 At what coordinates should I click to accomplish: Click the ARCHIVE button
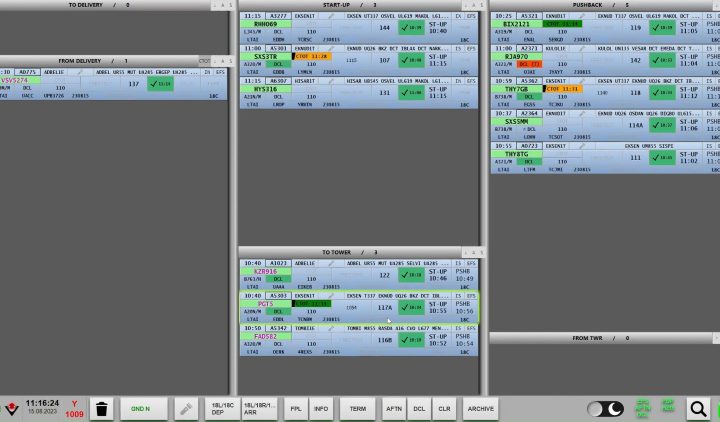coord(480,408)
